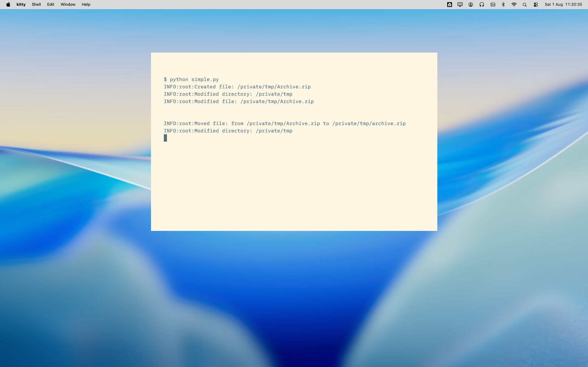Viewport: 588px width, 367px height.
Task: Open the Window menu
Action: [68, 5]
